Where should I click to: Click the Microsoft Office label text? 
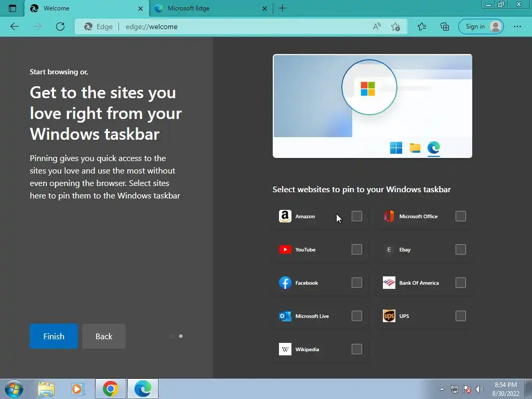click(418, 217)
